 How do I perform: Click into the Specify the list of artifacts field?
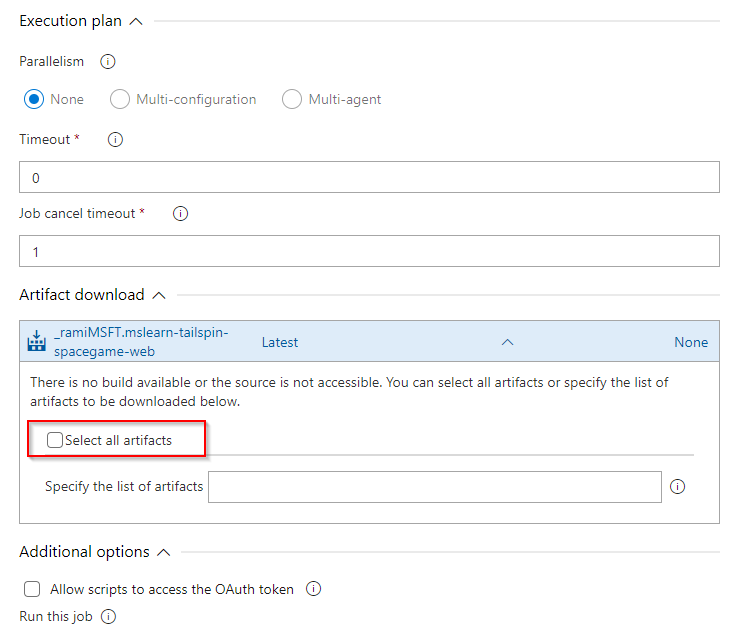coord(435,487)
